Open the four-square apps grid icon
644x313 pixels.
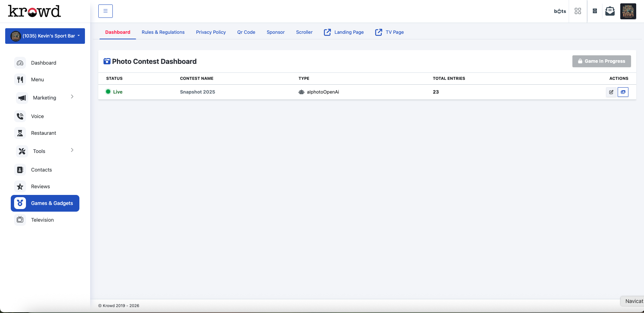pos(578,11)
